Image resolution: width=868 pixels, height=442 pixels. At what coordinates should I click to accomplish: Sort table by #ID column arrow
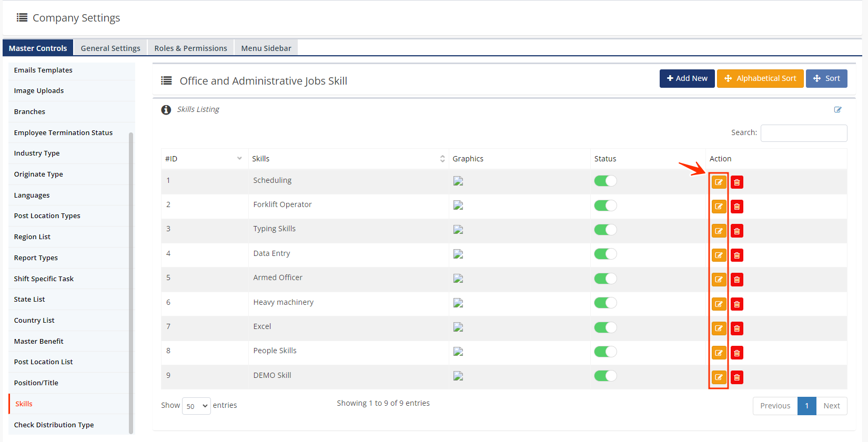pyautogui.click(x=239, y=159)
